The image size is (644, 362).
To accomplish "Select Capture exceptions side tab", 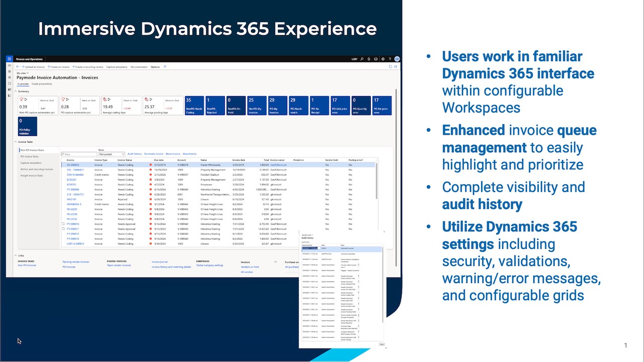I will coord(31,163).
